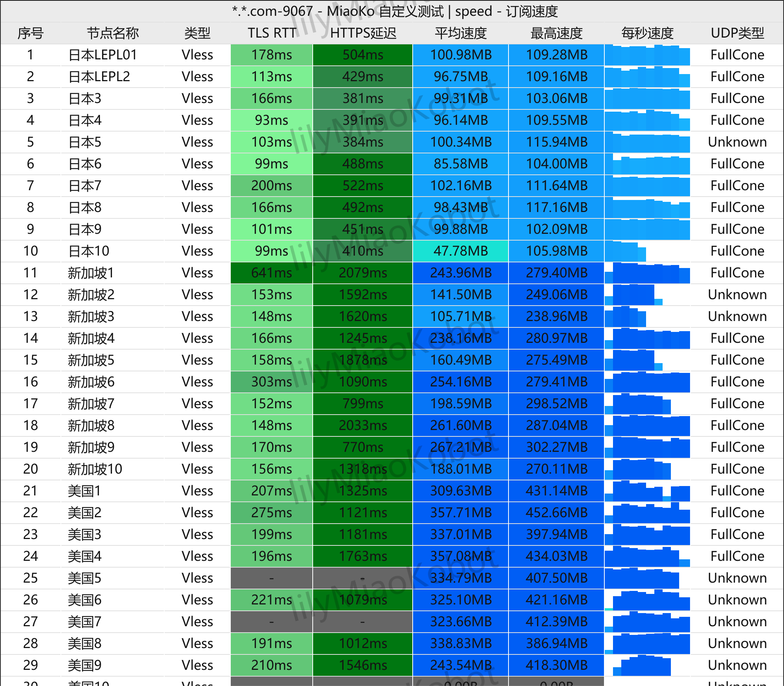Click the 452.66MB max speed cell
This screenshot has width=784, height=686.
tap(556, 513)
